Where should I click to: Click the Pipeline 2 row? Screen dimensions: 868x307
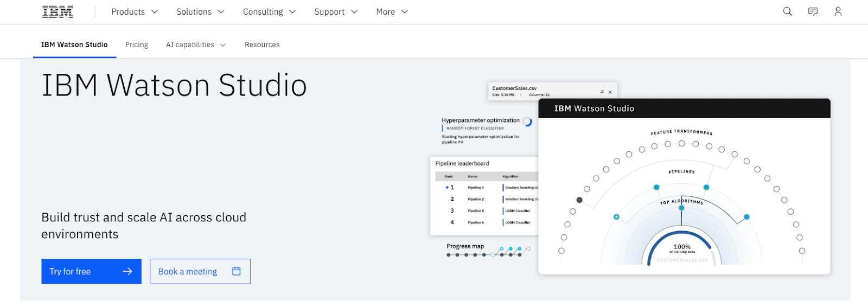[487, 199]
